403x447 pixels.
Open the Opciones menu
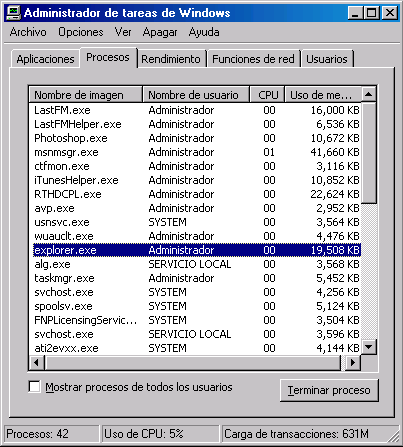[81, 32]
